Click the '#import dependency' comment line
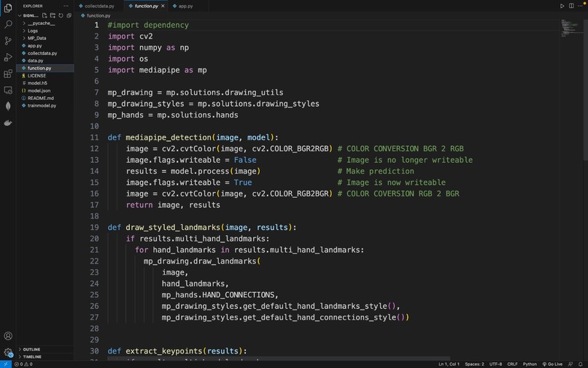588x368 pixels. [148, 25]
